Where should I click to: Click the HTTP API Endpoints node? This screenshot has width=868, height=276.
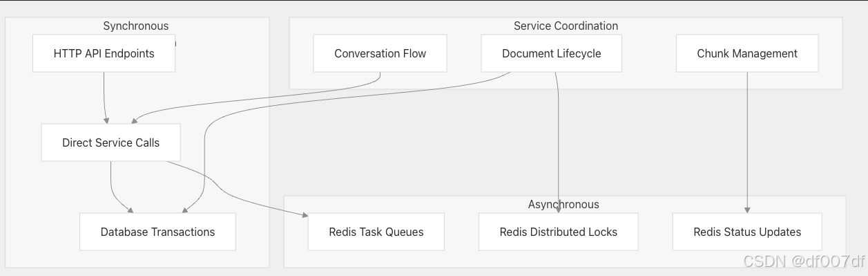104,53
